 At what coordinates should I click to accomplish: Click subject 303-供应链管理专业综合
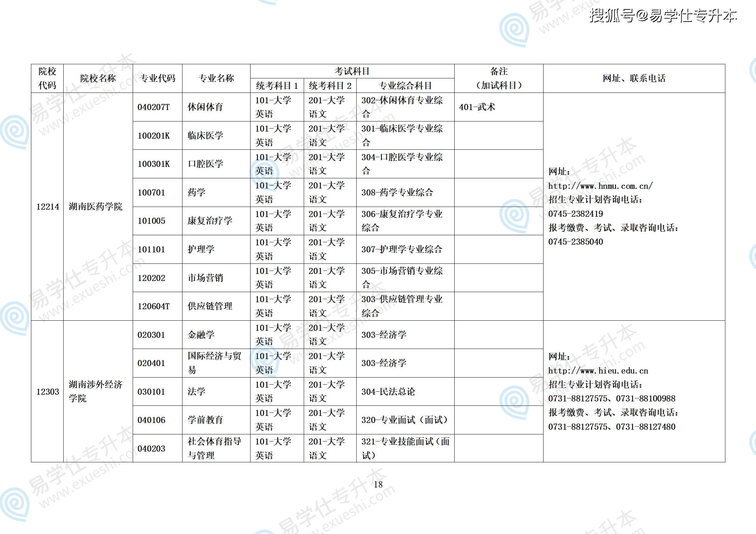tap(402, 306)
